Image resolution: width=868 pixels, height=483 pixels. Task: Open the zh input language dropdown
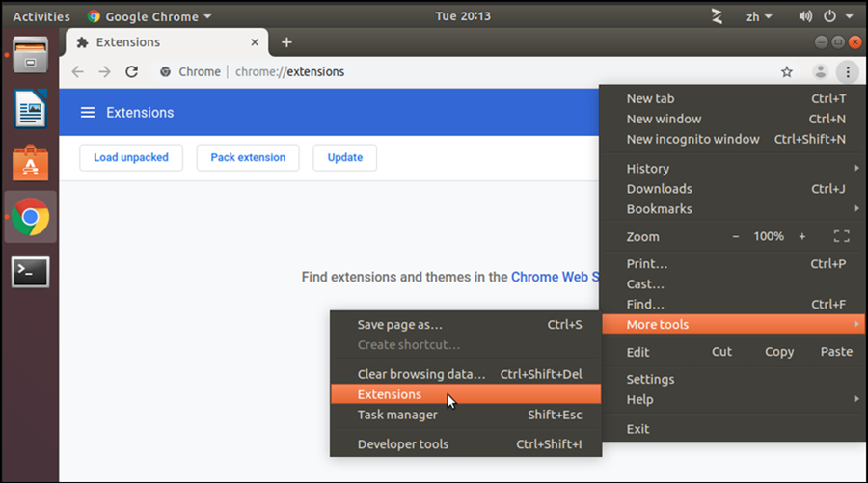[759, 16]
